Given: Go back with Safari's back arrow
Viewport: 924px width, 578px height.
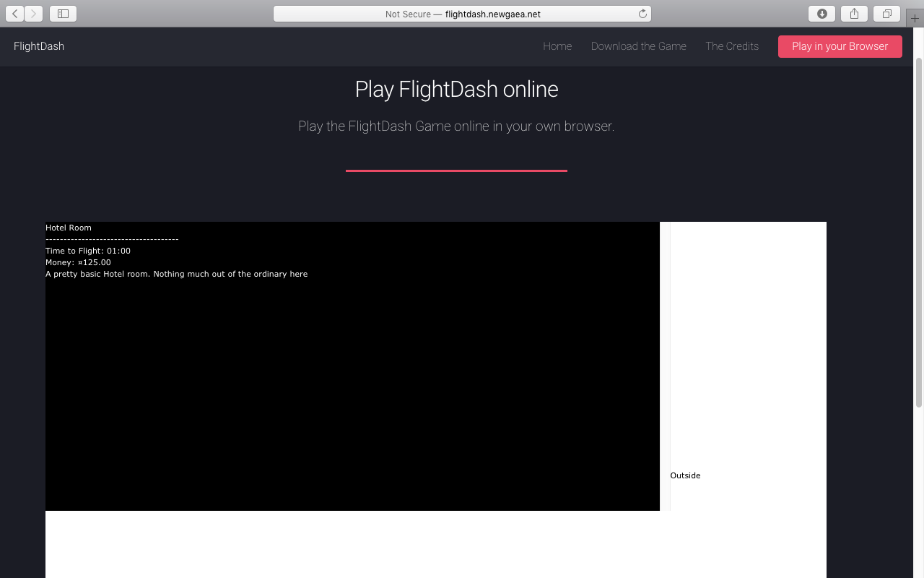Looking at the screenshot, I should pos(15,14).
